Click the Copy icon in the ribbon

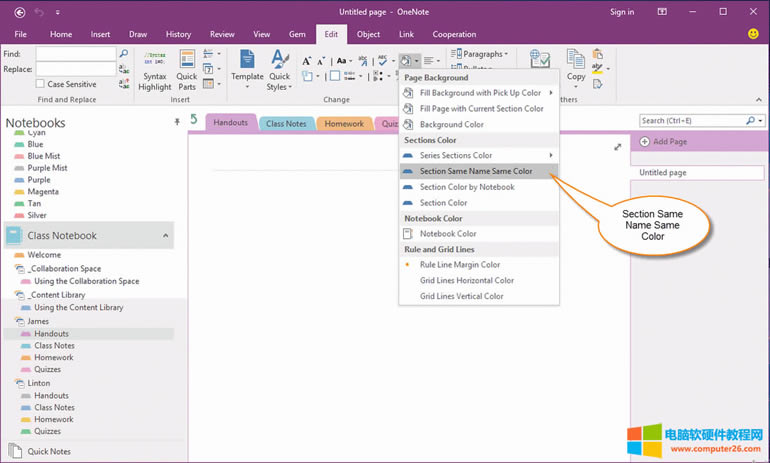(x=576, y=62)
